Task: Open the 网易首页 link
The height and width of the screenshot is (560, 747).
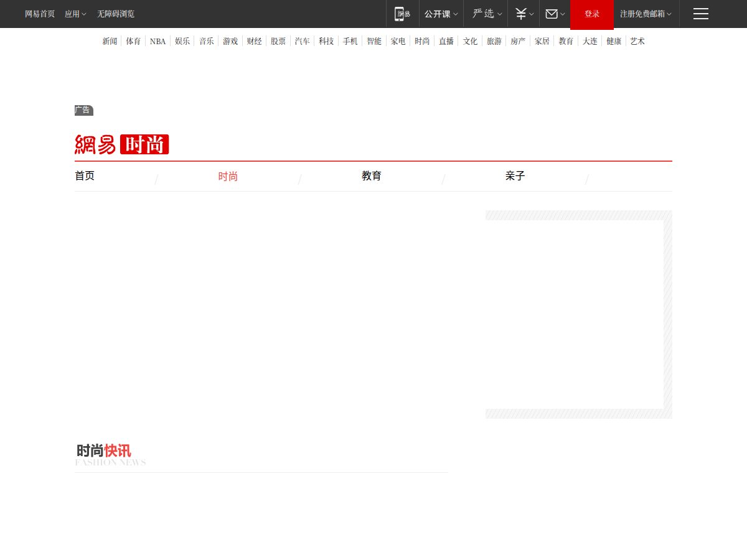Action: (40, 14)
